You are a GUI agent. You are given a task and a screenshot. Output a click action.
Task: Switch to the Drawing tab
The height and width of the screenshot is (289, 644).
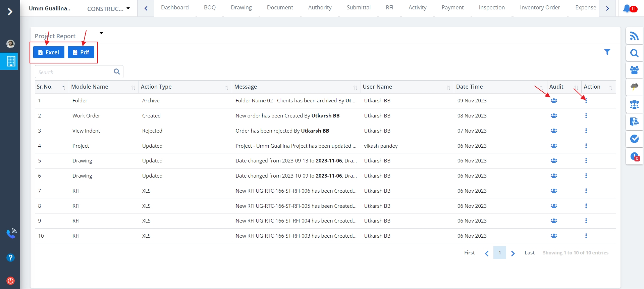point(241,8)
